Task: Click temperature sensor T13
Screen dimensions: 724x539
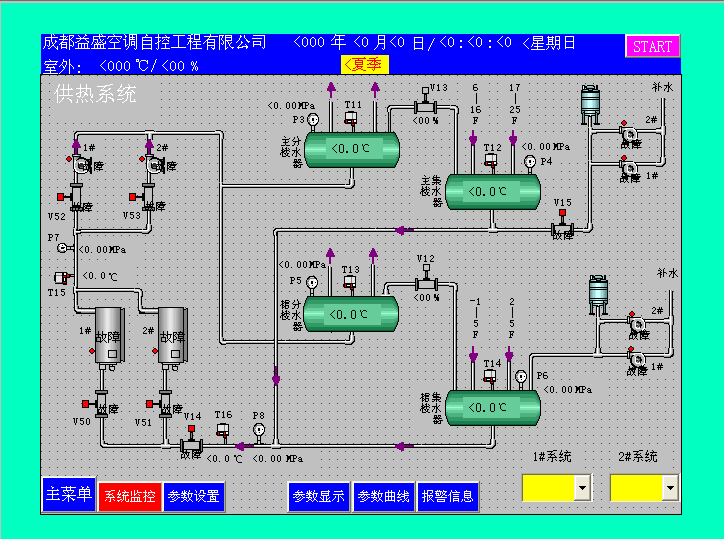Action: [350, 283]
